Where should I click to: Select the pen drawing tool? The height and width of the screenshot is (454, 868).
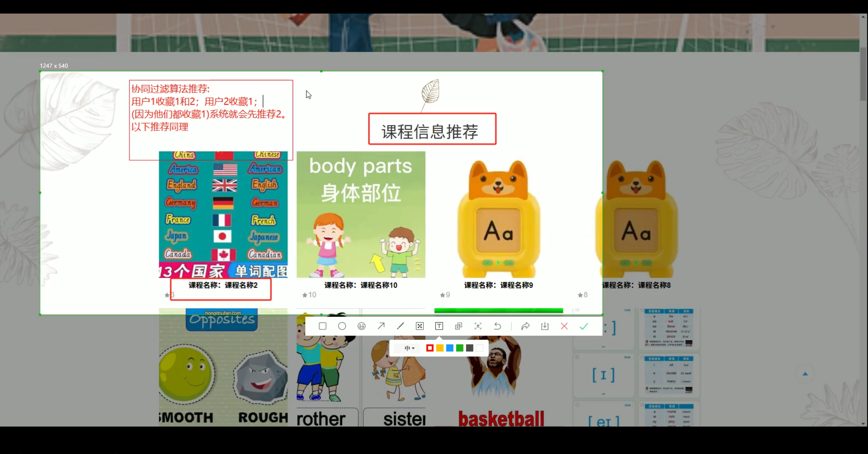(400, 326)
